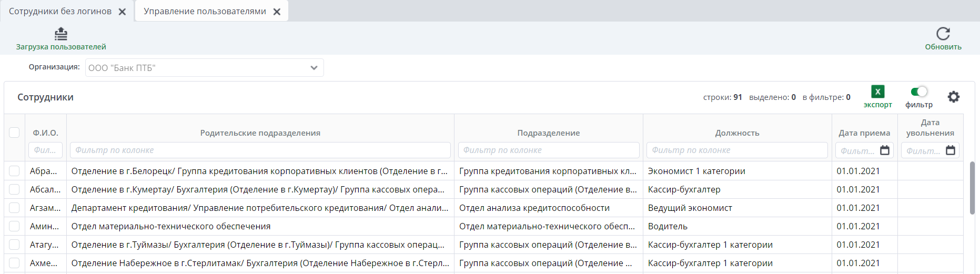Viewport: 980px width, 274px height.
Task: Sort by Подразделение column header
Action: 549,133
